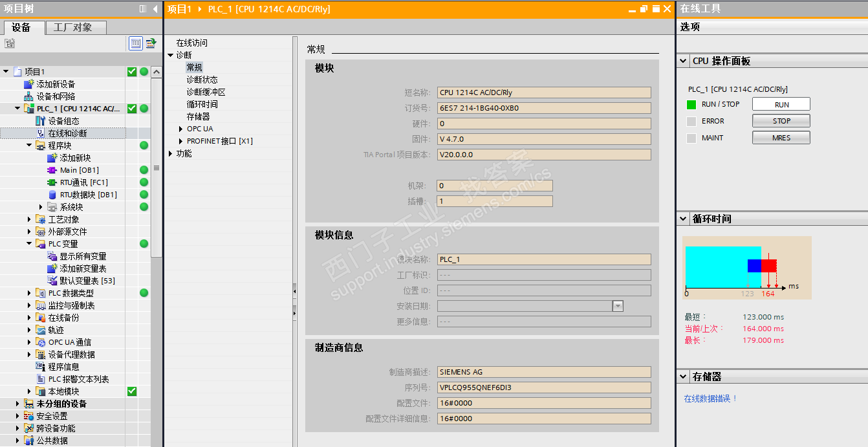Click the 固件 V 4.7.0 field
Screen dimensions: 868x447
click(544, 139)
